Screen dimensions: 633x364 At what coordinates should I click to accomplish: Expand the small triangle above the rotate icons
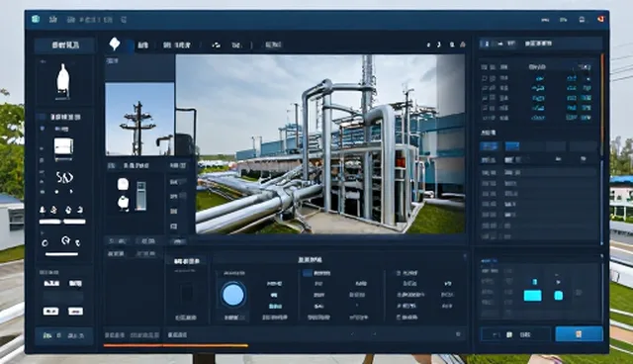click(42, 232)
